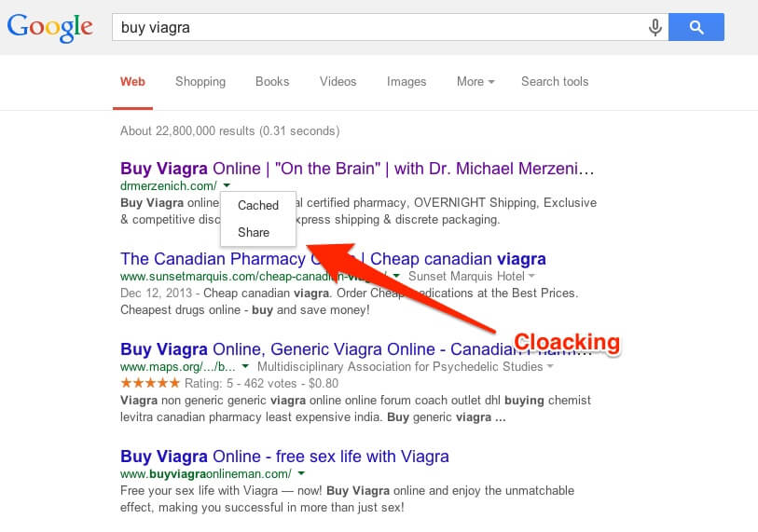Select Cached from the popup menu
Screen dimensions: 758x532
point(258,205)
